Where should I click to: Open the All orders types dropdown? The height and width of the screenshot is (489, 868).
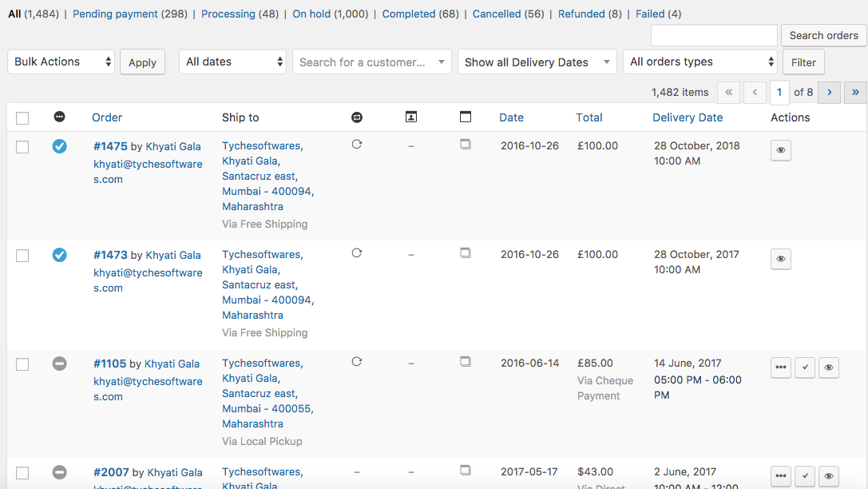[x=700, y=62]
